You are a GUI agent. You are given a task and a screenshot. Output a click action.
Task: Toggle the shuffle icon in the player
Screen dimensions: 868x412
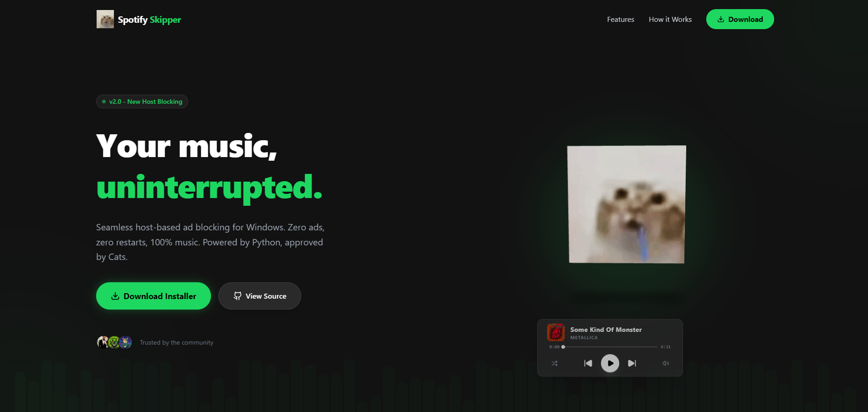(555, 363)
